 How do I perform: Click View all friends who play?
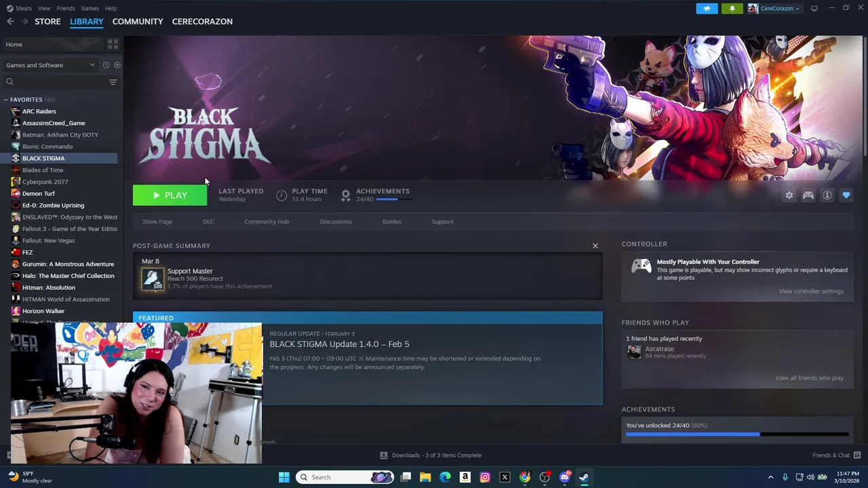[809, 378]
